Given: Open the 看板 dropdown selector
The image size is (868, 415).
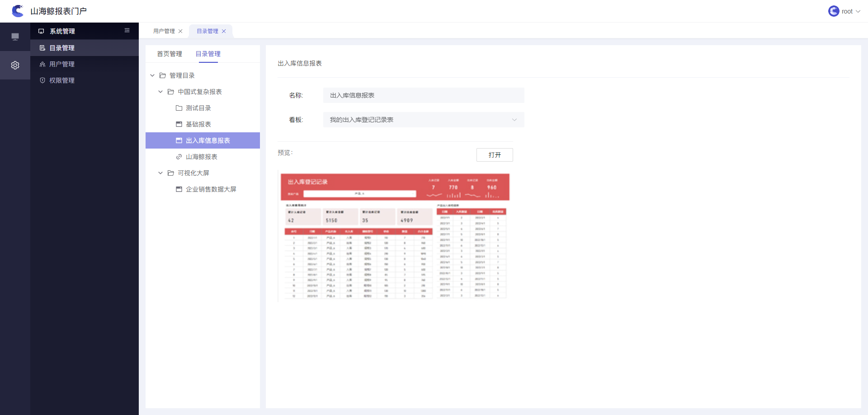Looking at the screenshot, I should (x=424, y=120).
